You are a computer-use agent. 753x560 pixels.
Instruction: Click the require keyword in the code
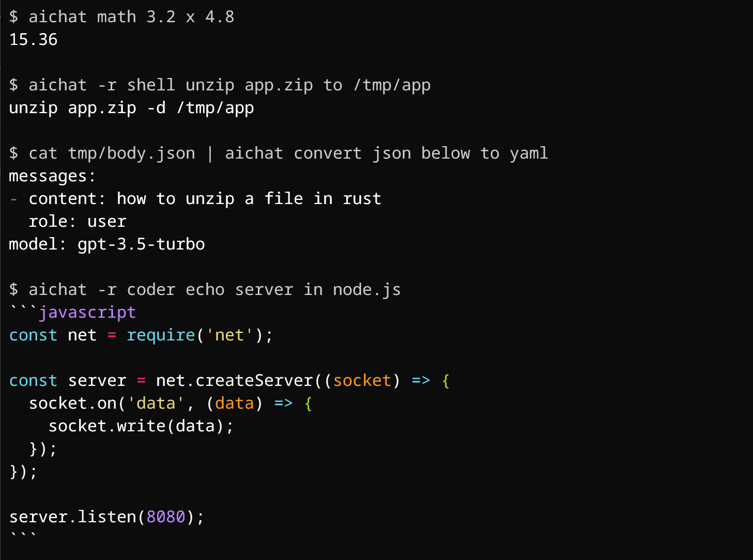(x=161, y=335)
